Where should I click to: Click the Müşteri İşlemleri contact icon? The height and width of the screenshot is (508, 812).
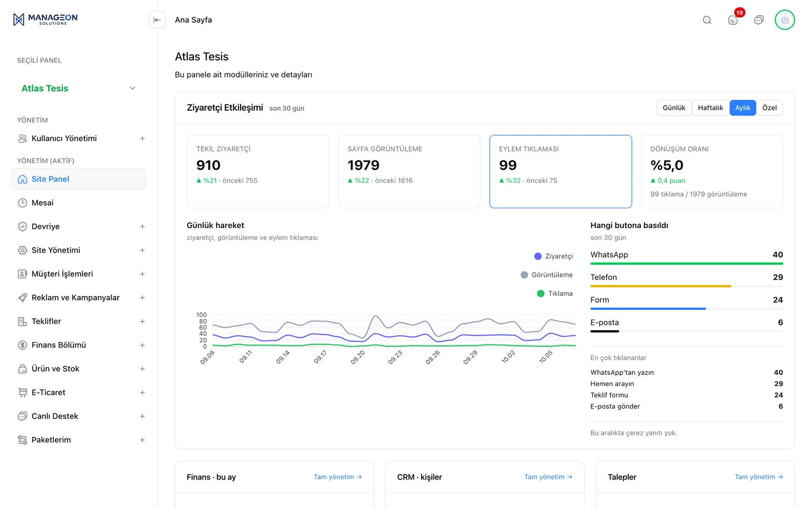click(x=22, y=274)
